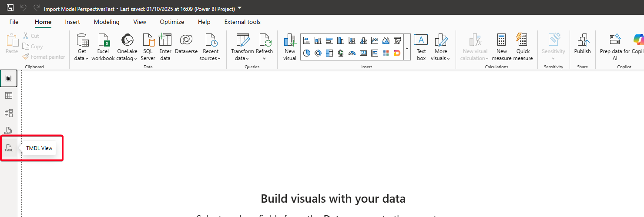Insert a multi-row card visual
The image size is (644, 217).
coord(375,53)
